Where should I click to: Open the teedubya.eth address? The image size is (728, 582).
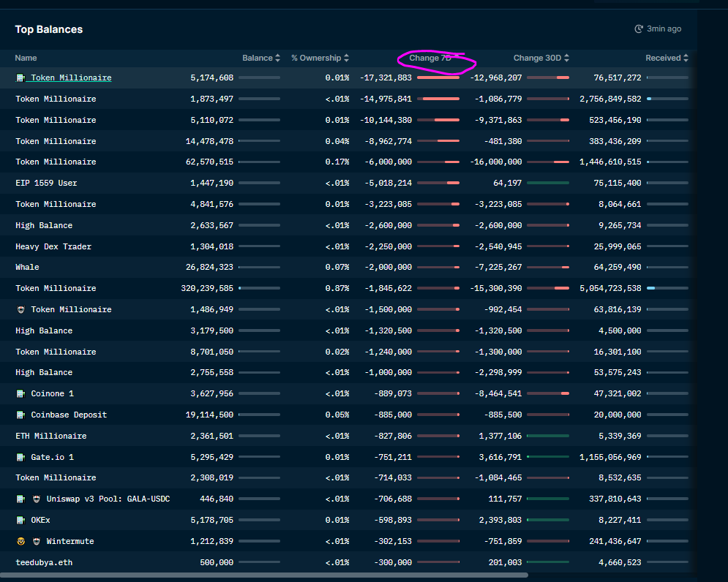[44, 562]
